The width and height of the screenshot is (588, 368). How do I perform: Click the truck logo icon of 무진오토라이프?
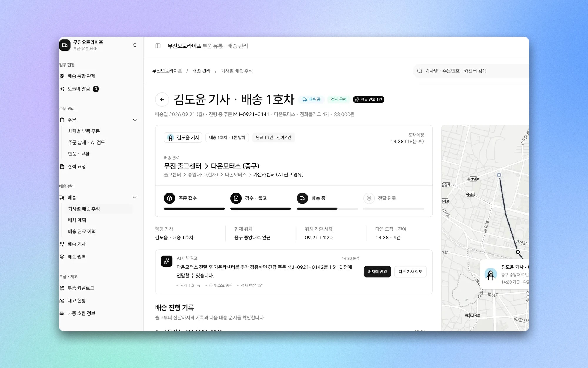65,45
